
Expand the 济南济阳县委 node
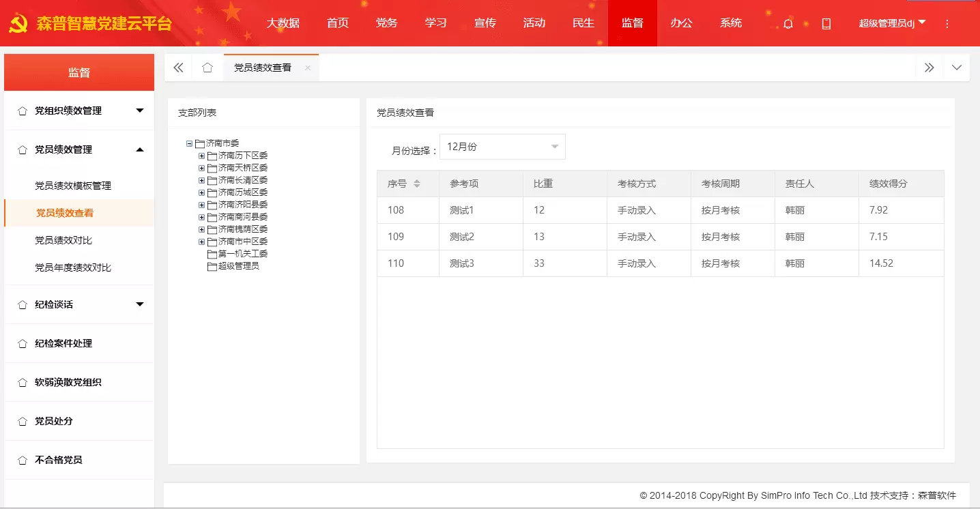pyautogui.click(x=201, y=205)
